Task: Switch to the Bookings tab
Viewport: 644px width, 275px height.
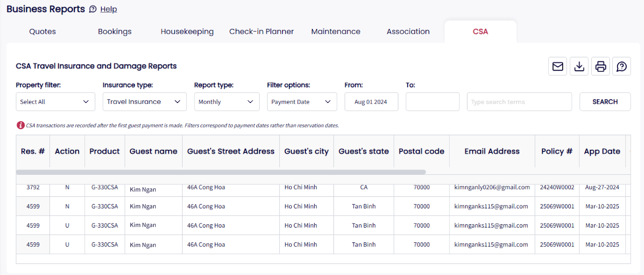Action: (x=115, y=32)
